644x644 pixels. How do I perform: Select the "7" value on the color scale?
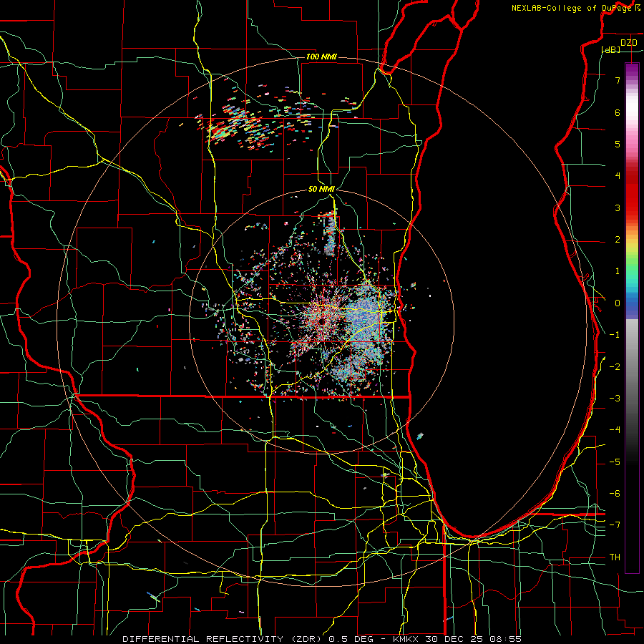[618, 80]
